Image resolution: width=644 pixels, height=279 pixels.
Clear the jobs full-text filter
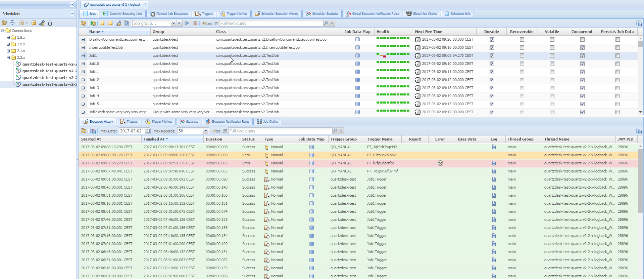point(332,23)
